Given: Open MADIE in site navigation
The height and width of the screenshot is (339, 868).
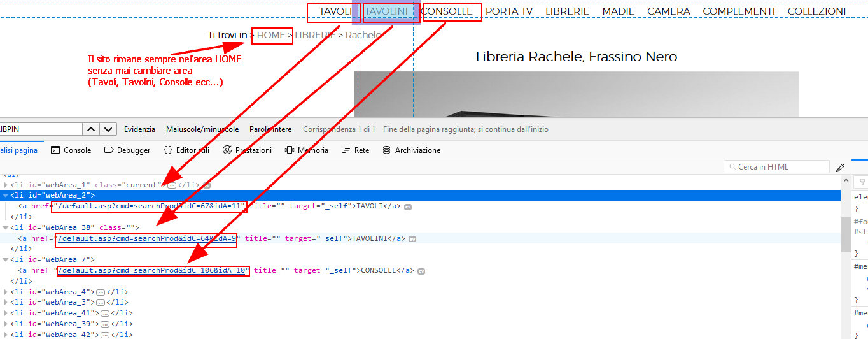Looking at the screenshot, I should [619, 11].
